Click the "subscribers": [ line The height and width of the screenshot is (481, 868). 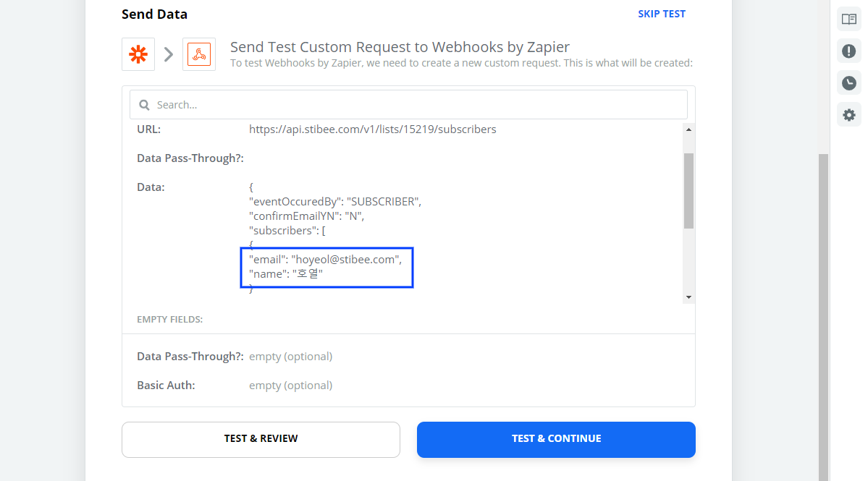coord(287,231)
